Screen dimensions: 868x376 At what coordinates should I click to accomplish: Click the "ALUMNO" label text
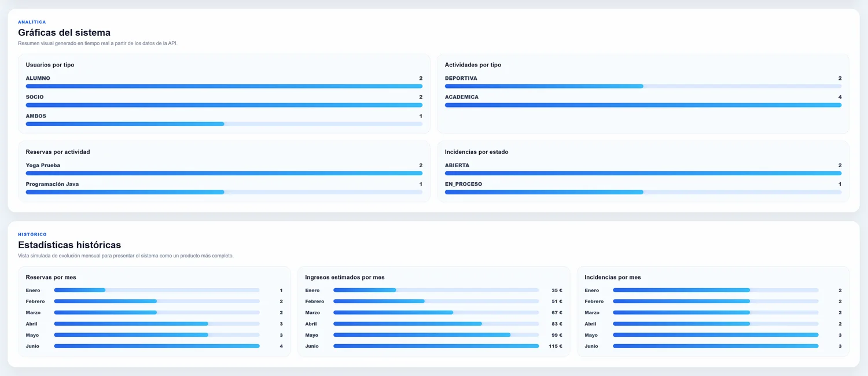(38, 78)
